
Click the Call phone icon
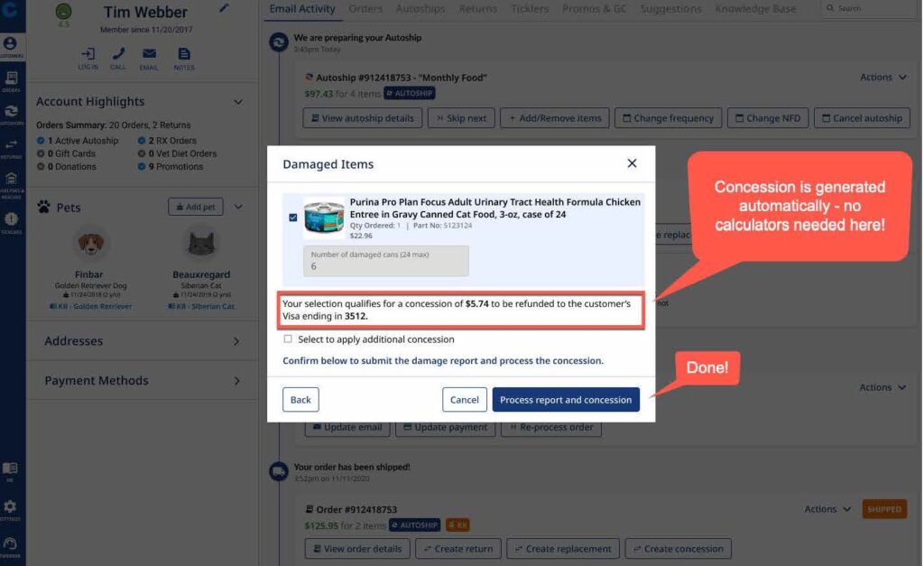[x=118, y=54]
